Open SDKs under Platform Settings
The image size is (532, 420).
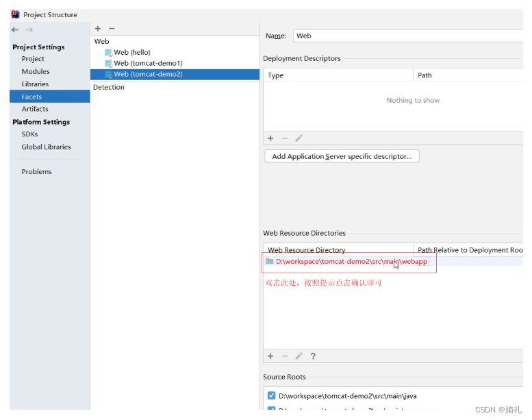point(30,134)
